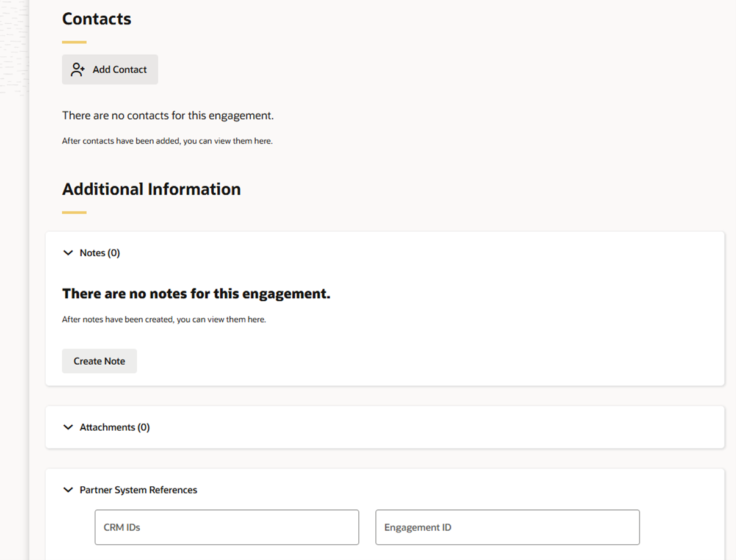Screen dimensions: 736x560
Task: Collapse the Attachments section chevron
Action: click(68, 428)
